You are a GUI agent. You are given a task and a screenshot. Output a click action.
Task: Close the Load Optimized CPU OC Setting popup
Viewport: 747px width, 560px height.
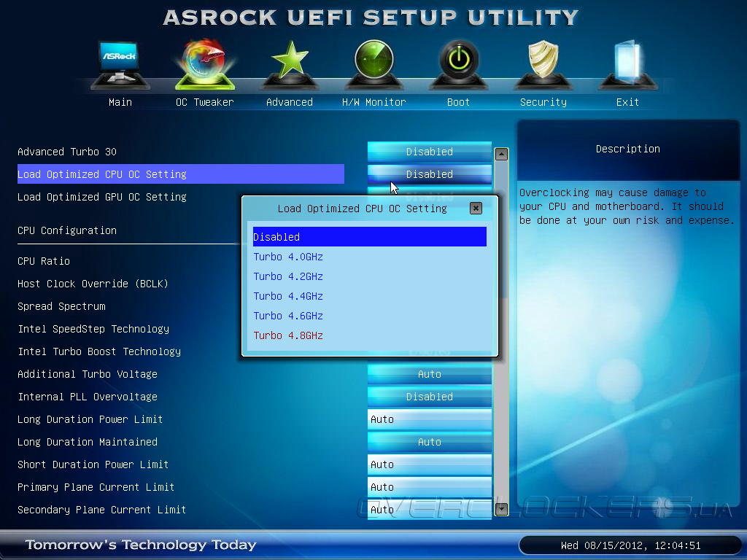click(x=476, y=208)
